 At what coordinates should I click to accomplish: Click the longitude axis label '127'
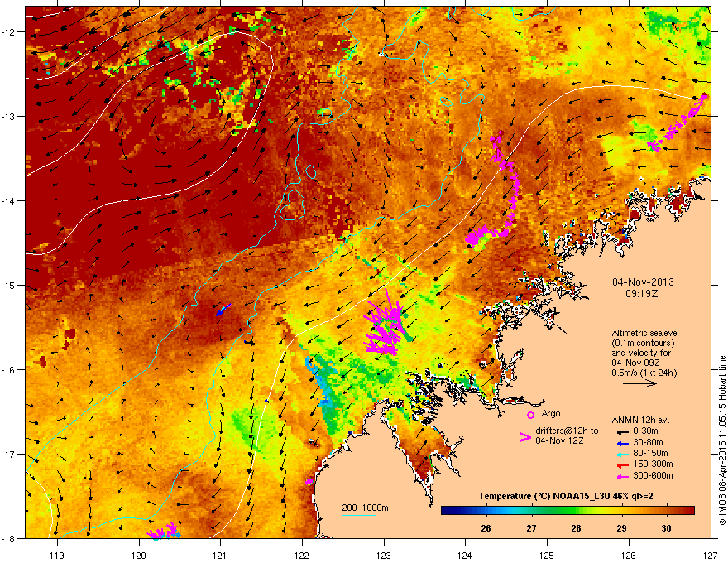(711, 555)
